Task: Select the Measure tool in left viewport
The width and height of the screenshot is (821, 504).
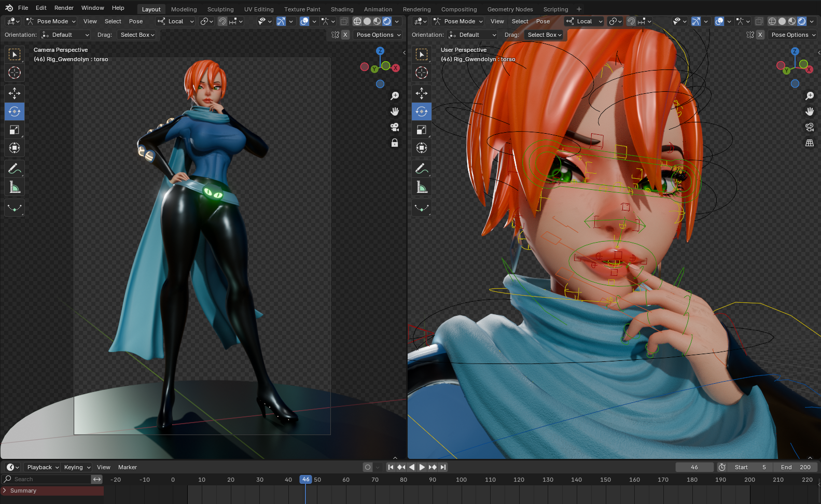Action: point(15,187)
